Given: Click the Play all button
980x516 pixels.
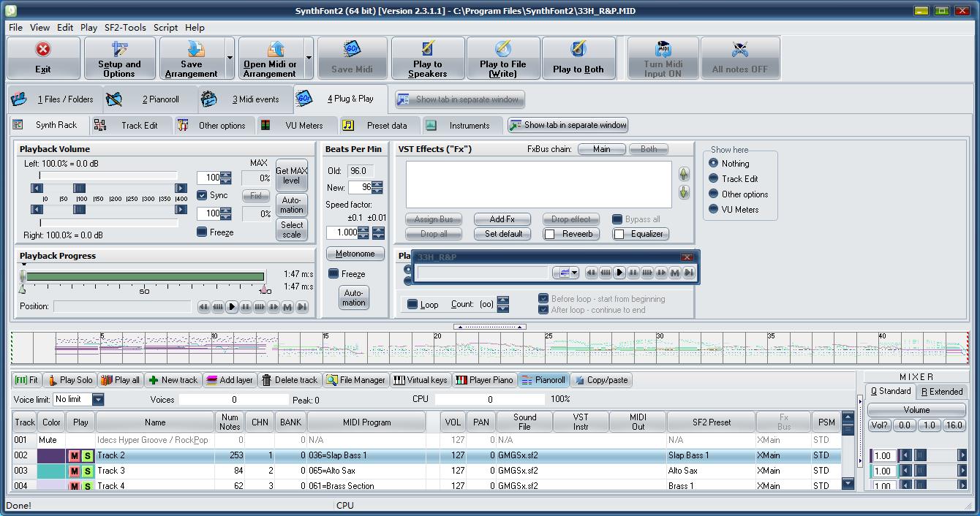Looking at the screenshot, I should click(121, 380).
